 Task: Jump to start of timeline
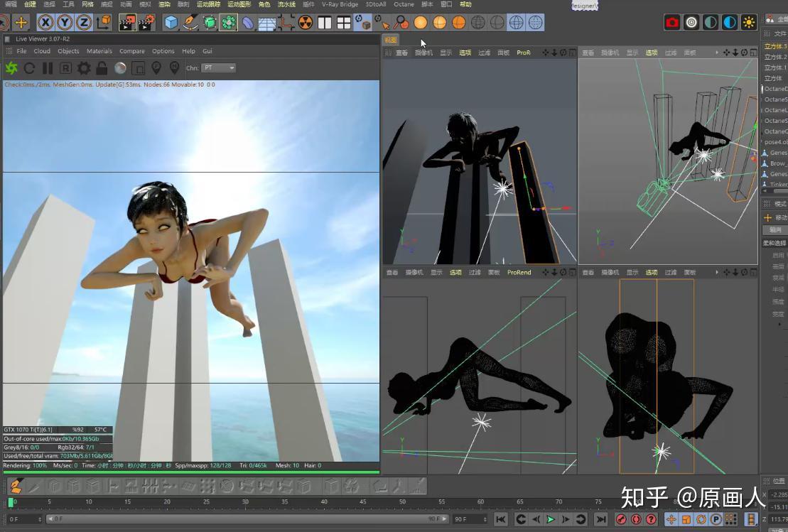(500, 519)
